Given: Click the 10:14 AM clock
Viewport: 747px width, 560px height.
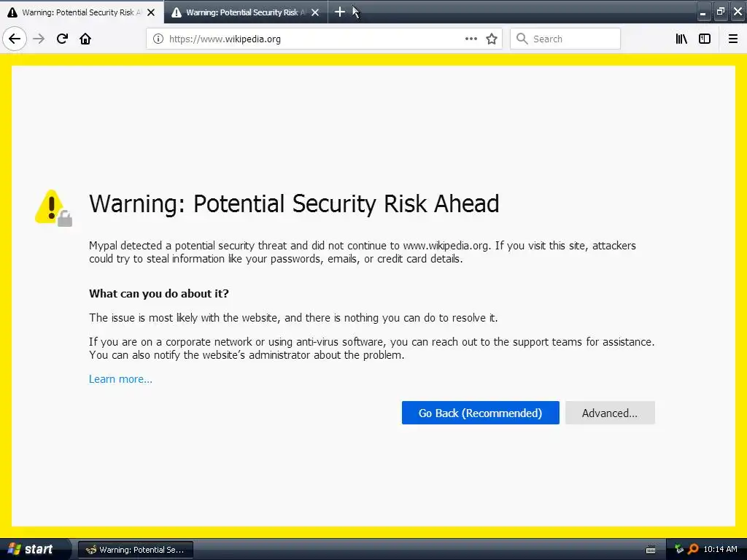Looking at the screenshot, I should click(720, 549).
